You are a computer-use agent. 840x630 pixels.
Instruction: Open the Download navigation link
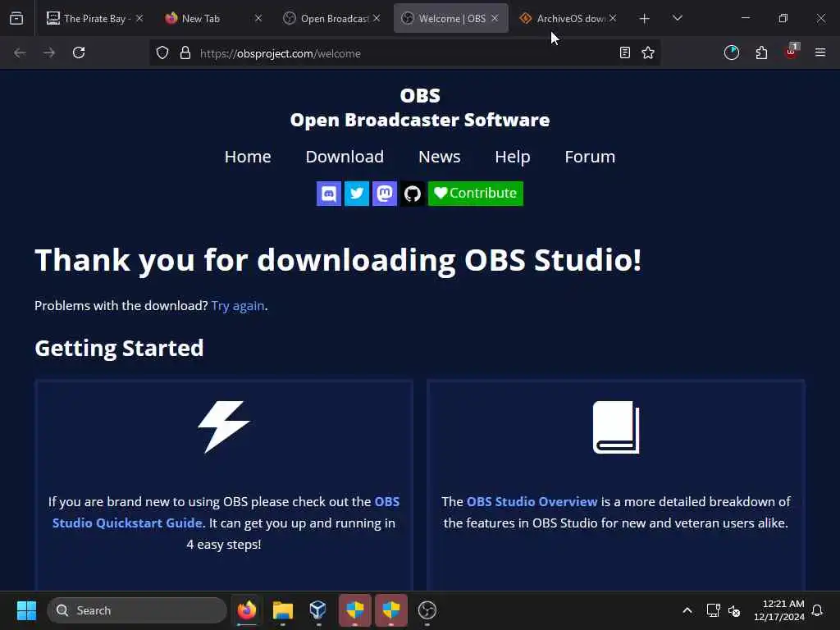pos(345,157)
